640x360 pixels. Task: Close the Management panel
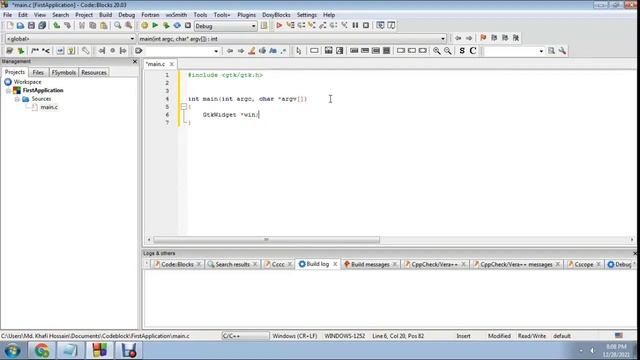(x=135, y=62)
